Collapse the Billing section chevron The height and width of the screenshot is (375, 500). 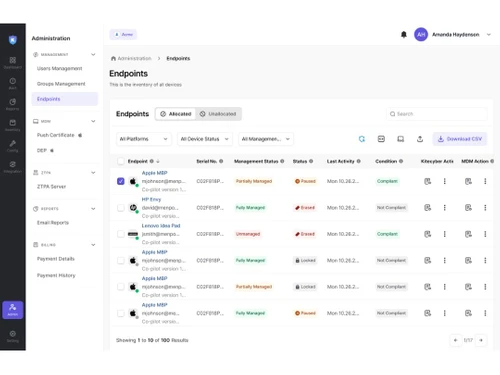click(x=93, y=245)
